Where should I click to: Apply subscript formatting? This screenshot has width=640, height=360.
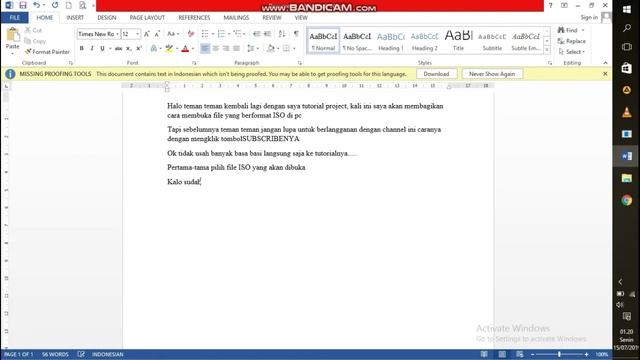[x=129, y=49]
